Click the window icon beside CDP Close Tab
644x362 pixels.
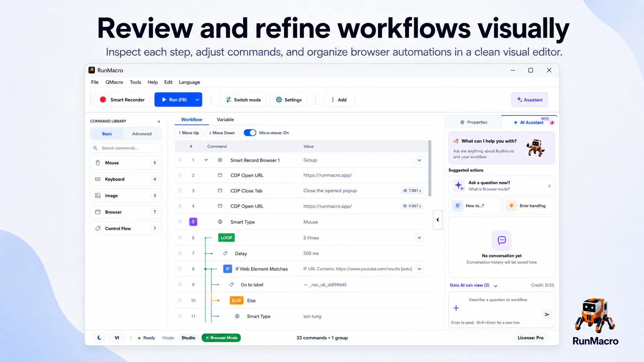(220, 191)
